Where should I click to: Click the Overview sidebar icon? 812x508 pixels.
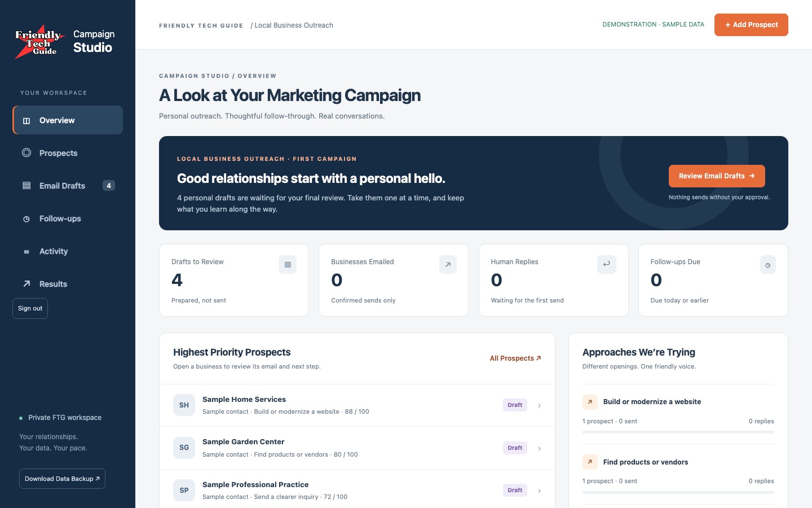(x=27, y=121)
